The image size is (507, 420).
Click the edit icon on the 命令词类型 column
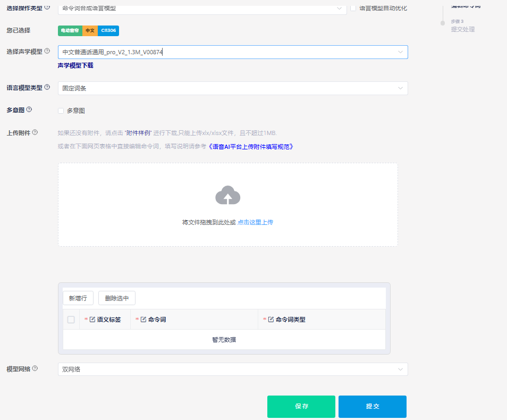271,319
